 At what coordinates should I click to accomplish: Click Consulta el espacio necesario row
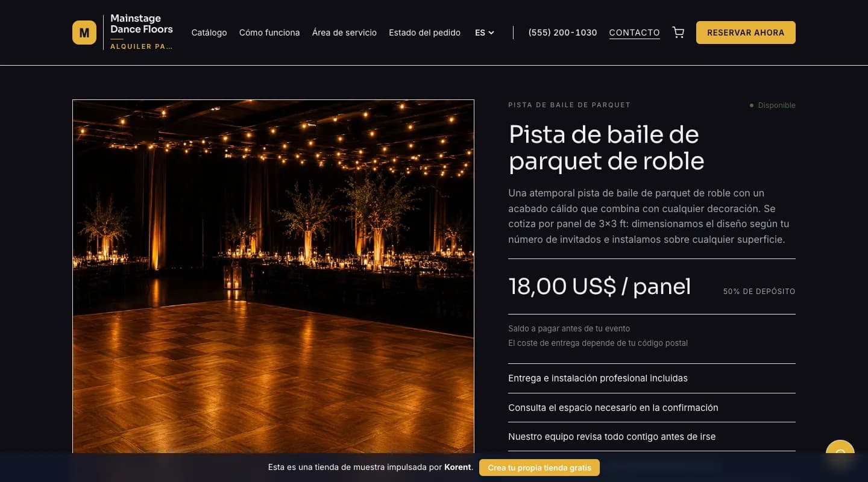(652, 408)
